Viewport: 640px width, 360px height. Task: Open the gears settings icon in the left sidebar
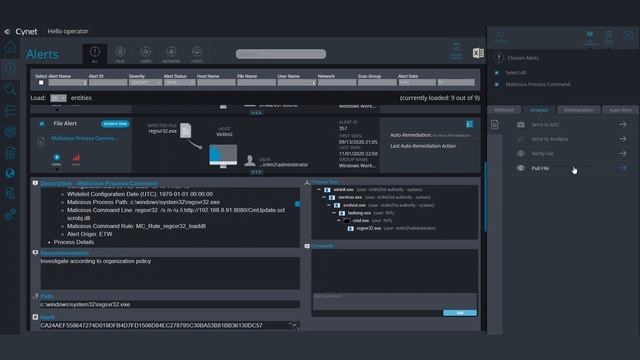[10, 214]
